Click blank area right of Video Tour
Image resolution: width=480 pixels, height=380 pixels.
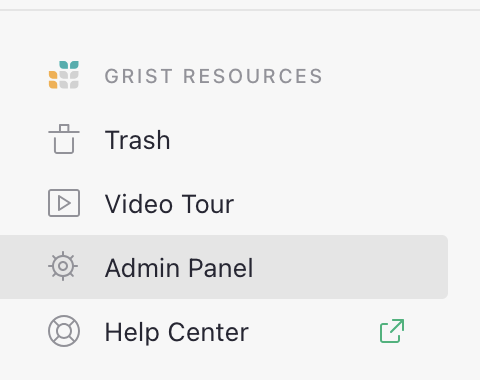point(340,203)
